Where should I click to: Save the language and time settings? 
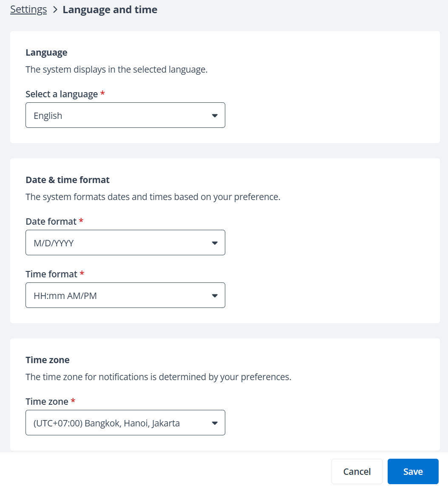413,471
